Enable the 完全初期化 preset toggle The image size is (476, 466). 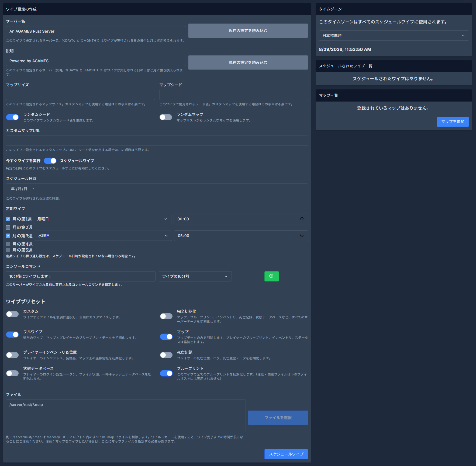click(x=166, y=316)
